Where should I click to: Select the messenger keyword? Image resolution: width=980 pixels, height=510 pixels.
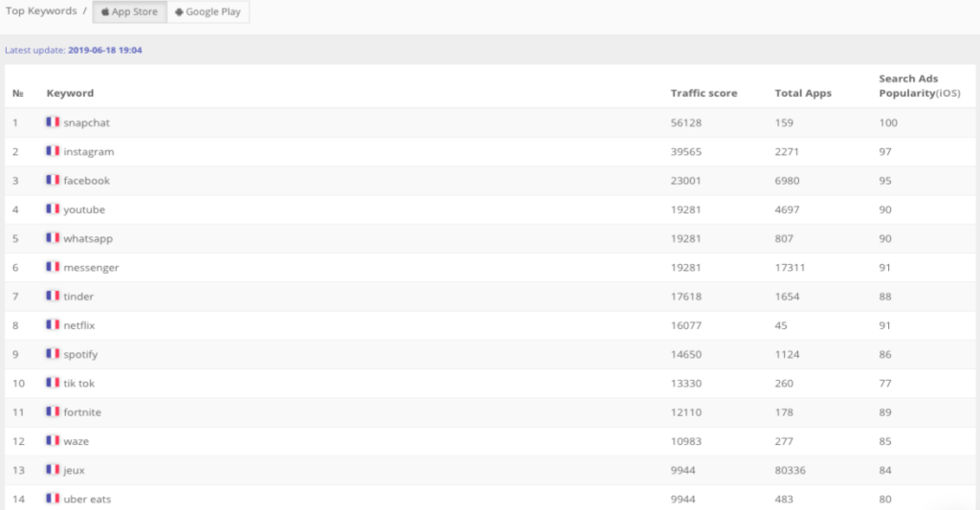(x=91, y=268)
